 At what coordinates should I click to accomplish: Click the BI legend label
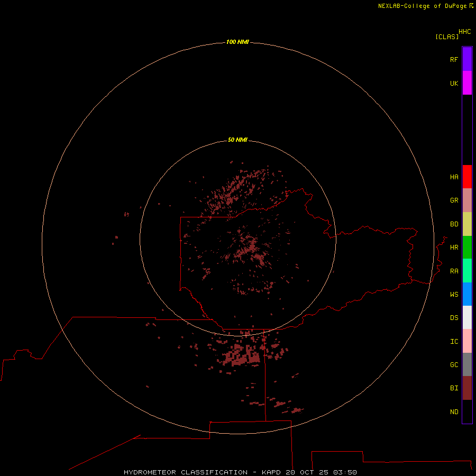[454, 388]
